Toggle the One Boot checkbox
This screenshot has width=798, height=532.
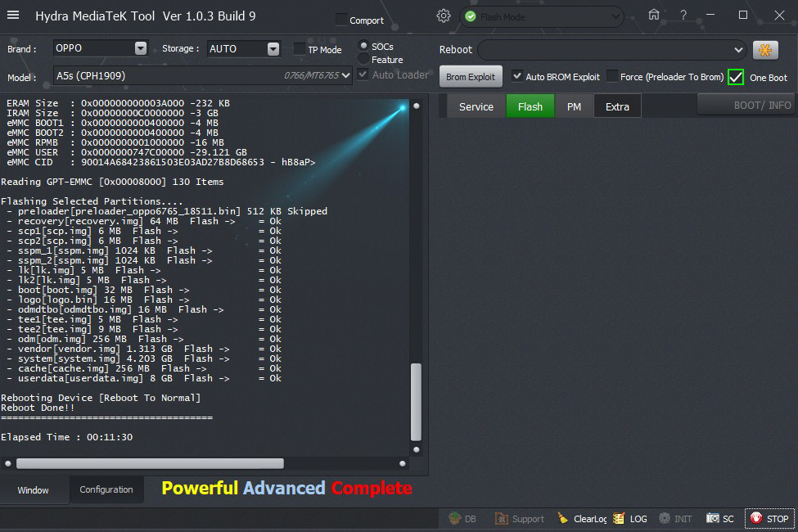[736, 78]
